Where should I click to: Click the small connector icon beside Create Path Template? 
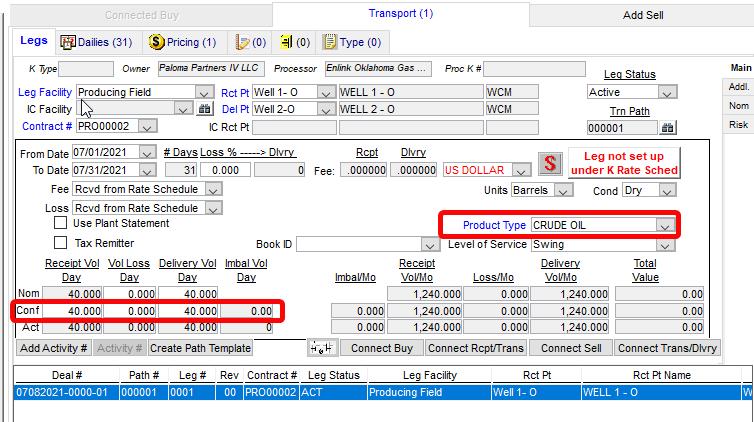pyautogui.click(x=320, y=348)
